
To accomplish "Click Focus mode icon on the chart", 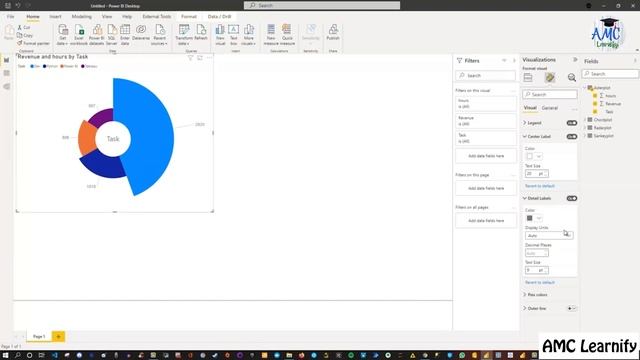I will point(200,58).
